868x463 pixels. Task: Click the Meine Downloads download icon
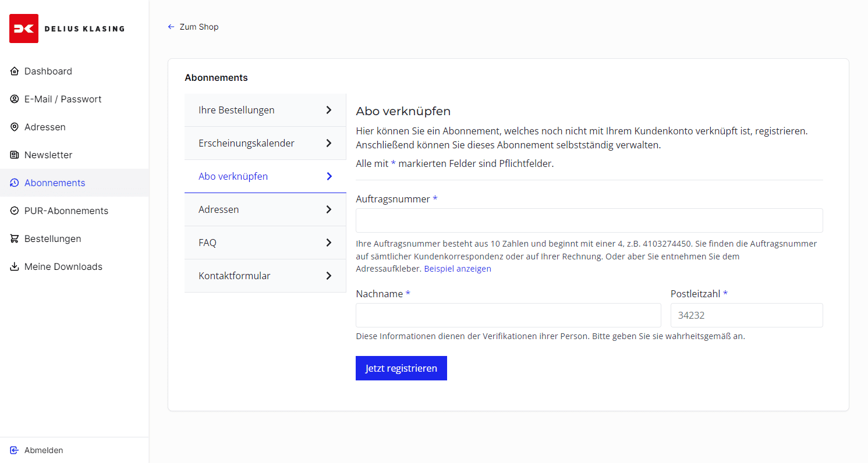click(15, 267)
